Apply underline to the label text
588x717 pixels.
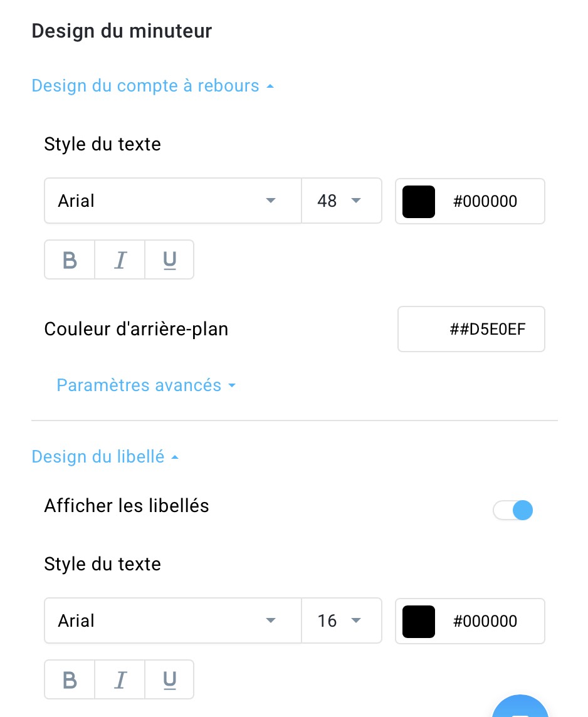tap(169, 679)
